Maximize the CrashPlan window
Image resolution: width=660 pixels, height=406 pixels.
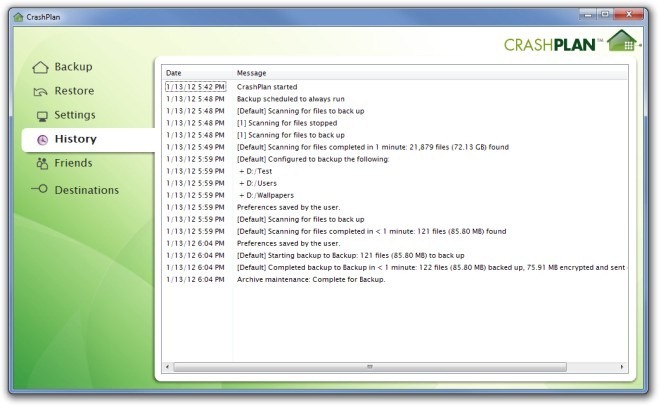coord(605,15)
